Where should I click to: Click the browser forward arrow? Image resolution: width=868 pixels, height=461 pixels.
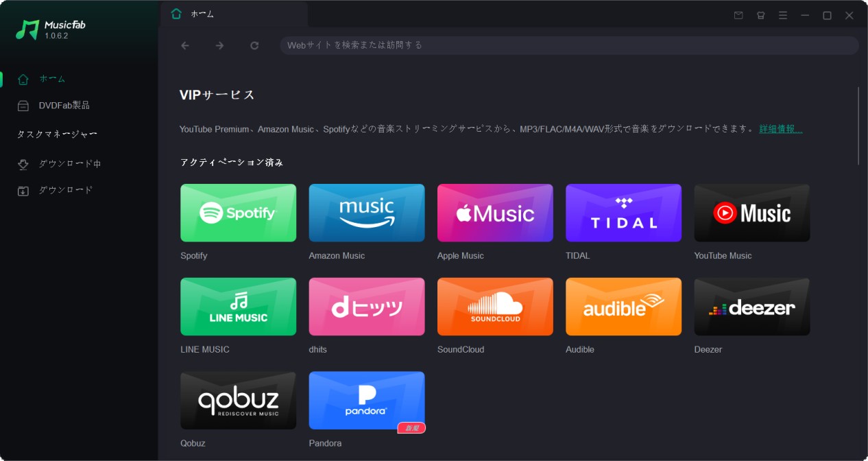219,45
